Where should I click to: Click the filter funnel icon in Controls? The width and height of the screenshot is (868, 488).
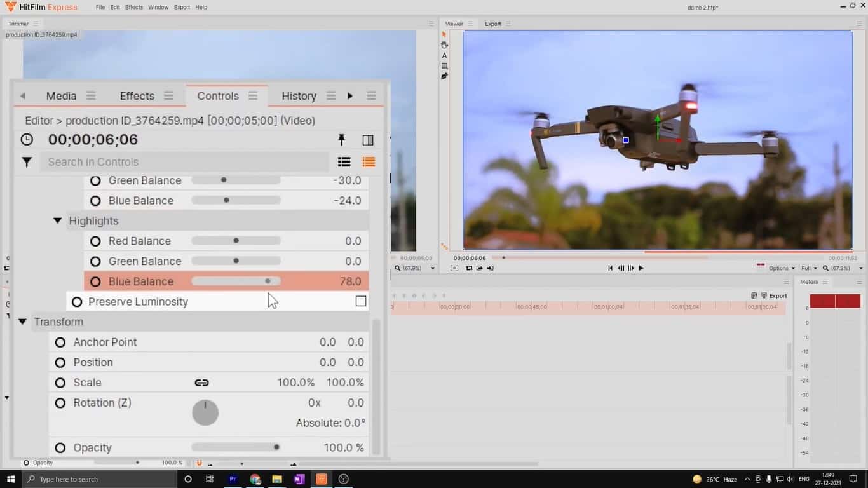27,162
